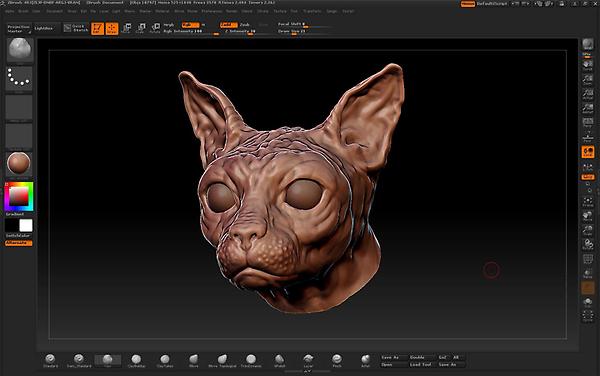Screen dimensions: 600x376
Task: Click the SwitchColor button
Action: pos(18,236)
